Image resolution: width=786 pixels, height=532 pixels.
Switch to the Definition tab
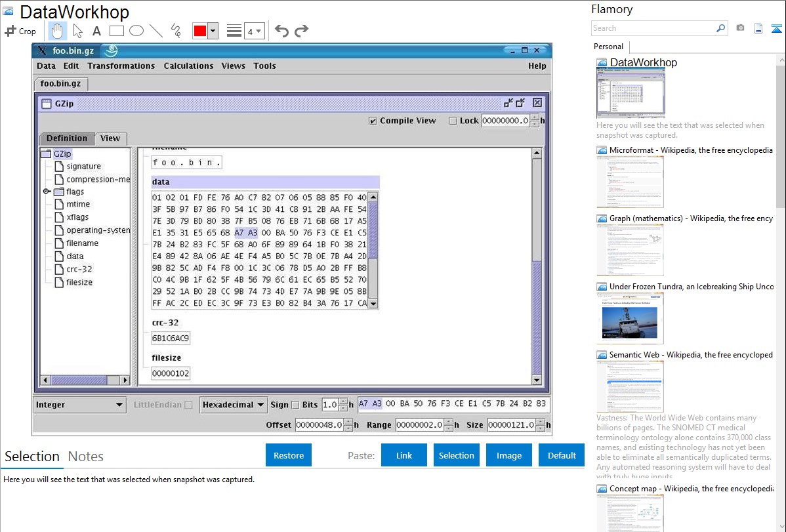pos(67,138)
